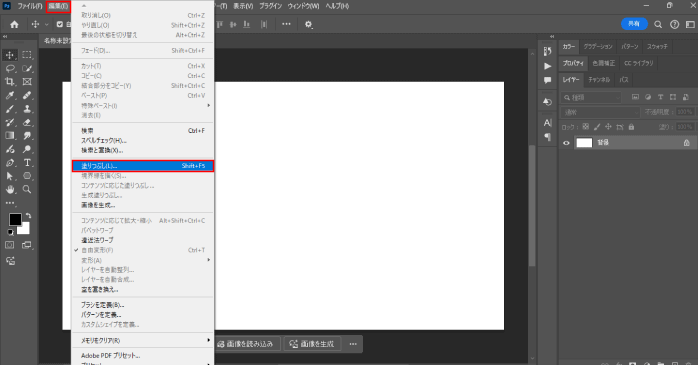Select the Spot Healing Brush tool
Screen dimensions: 698x365
[x=27, y=95]
